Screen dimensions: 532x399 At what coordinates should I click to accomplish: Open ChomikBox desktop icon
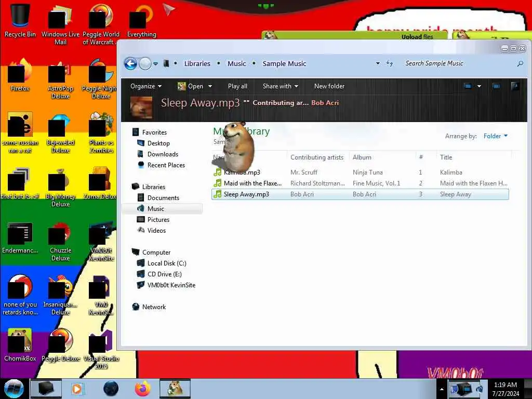[20, 345]
